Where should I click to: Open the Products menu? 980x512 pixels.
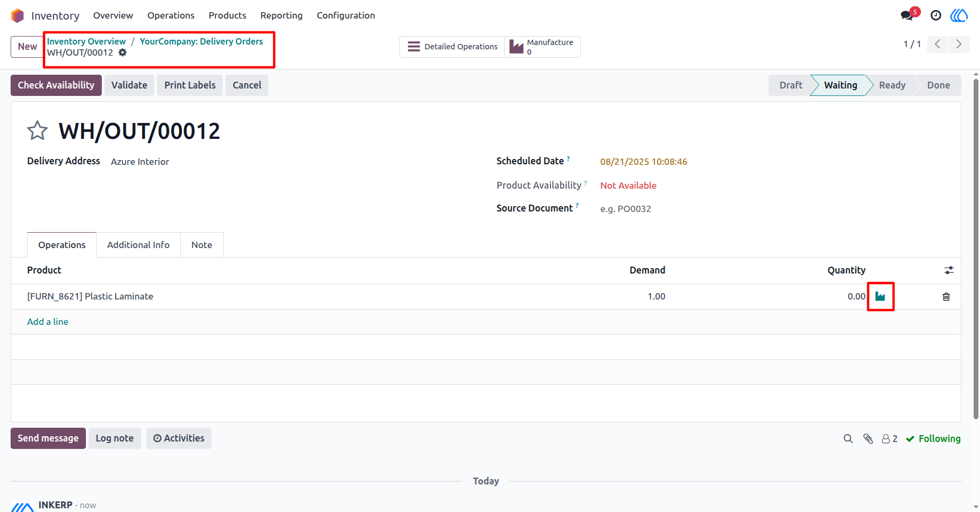point(227,15)
